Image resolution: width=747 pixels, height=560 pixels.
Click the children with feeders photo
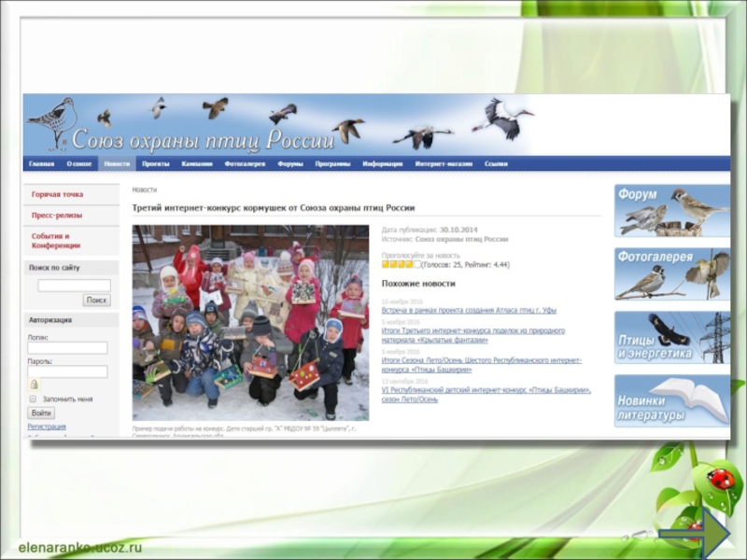coord(250,322)
